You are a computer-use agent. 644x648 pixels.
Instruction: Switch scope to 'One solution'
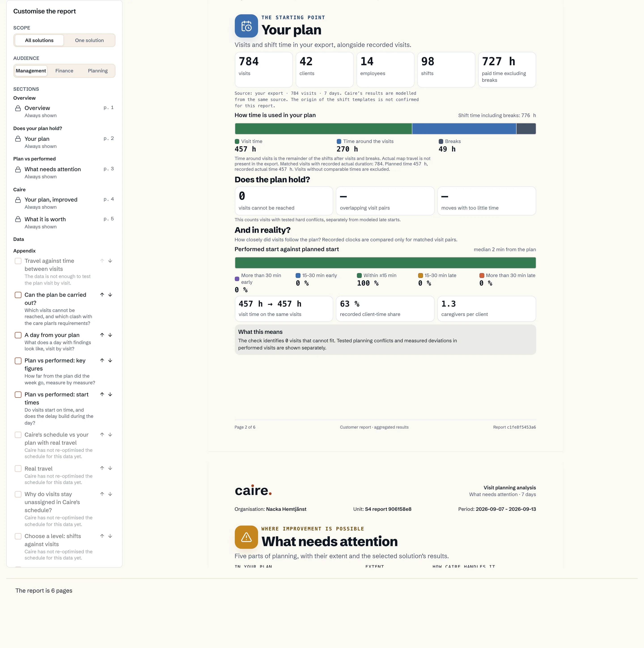click(x=89, y=40)
